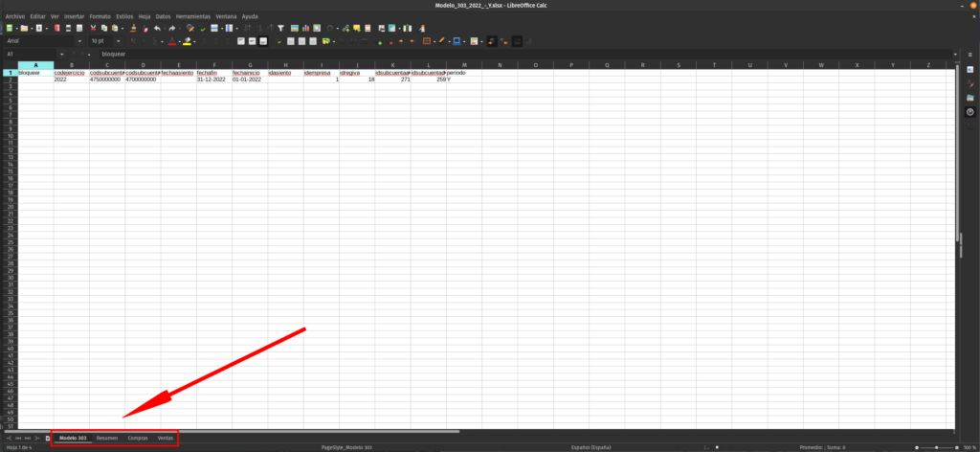Click the Clone Formatting paintbrush icon
Image resolution: width=980 pixels, height=452 pixels.
[132, 29]
